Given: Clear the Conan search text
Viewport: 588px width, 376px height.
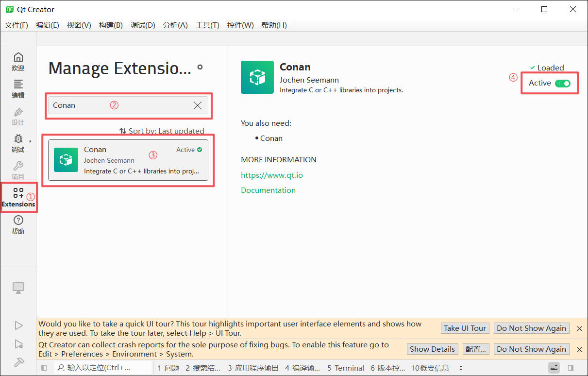Looking at the screenshot, I should click(198, 105).
